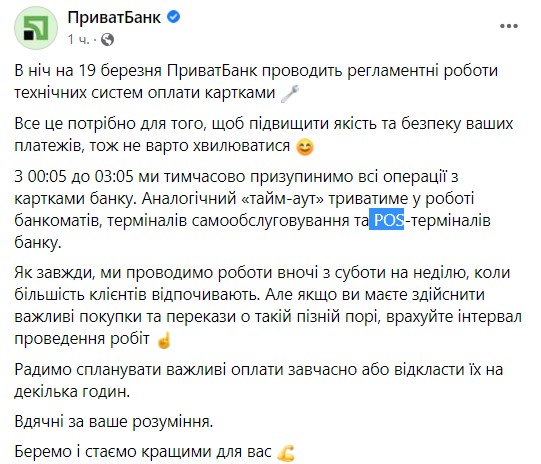Click the globe public audience icon
541x464 pixels.
tap(107, 39)
